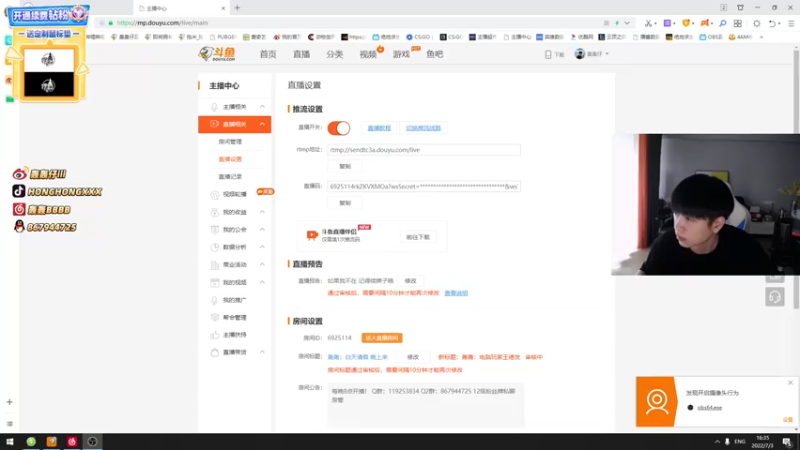This screenshot has height=450, width=800.
Task: Click the orange 斗鱼直播伴侣 camera icon
Action: click(x=312, y=235)
